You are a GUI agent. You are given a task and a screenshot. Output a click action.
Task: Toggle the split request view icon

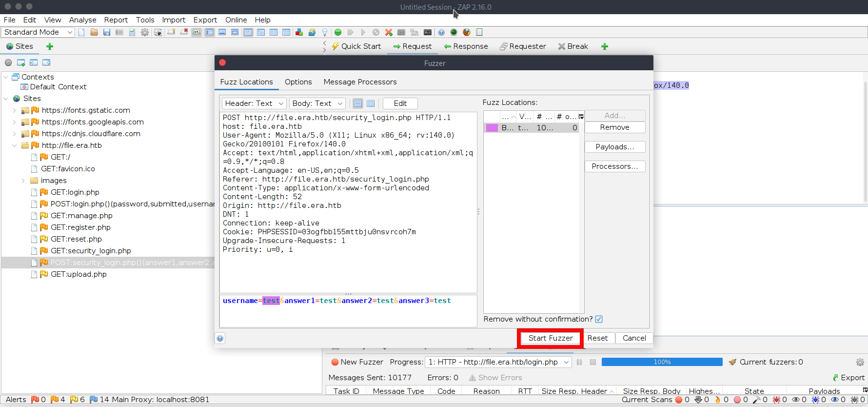(x=358, y=103)
